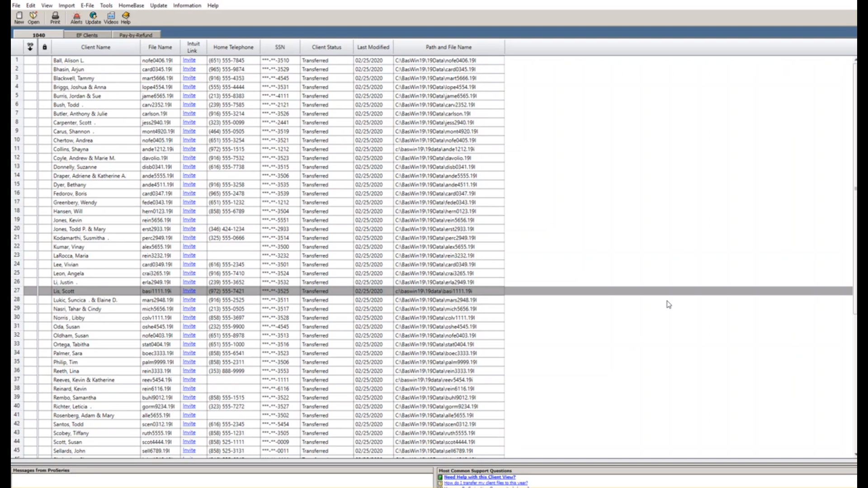
Task: Click Invite link for Ball, Alison L.
Action: click(189, 60)
